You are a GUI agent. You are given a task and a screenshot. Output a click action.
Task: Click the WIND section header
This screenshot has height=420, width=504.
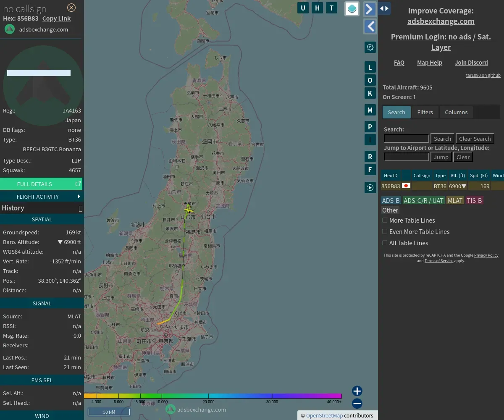pos(41,415)
